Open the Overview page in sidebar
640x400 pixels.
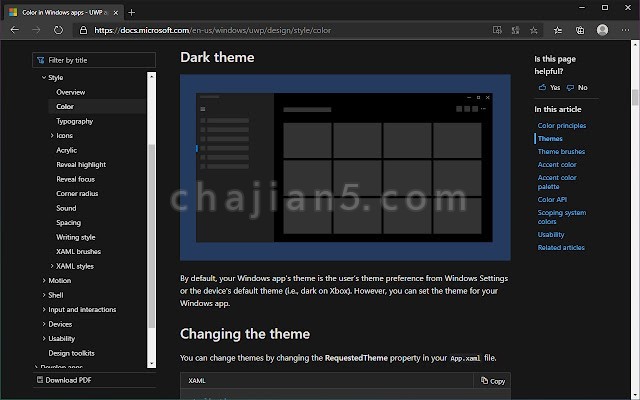click(x=71, y=92)
